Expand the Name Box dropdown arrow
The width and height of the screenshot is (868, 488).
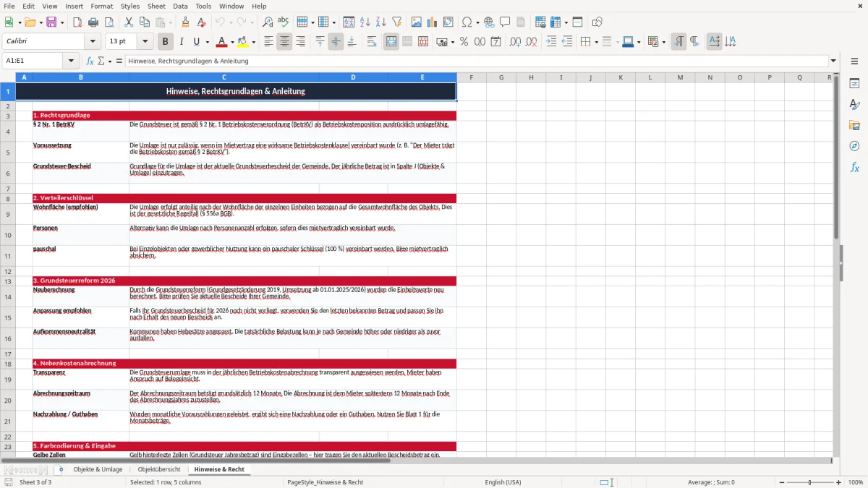(x=71, y=61)
